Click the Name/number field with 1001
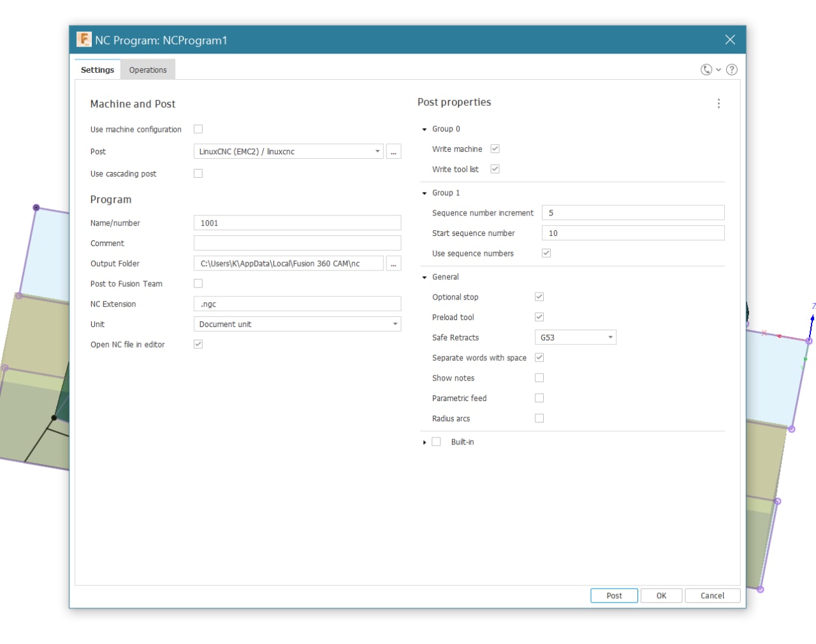Image resolution: width=816 pixels, height=644 pixels. [297, 223]
